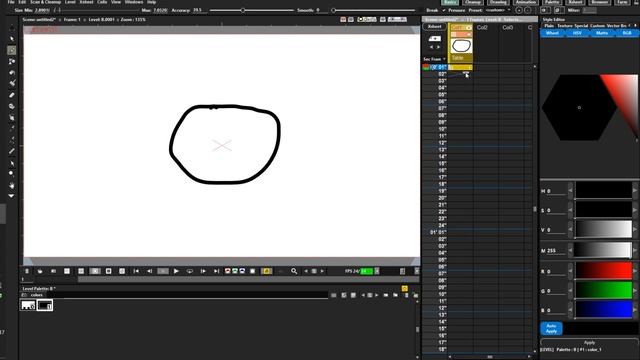Viewport: 640px width, 360px height.
Task: Click the Accuracy value field
Action: pyautogui.click(x=200, y=10)
